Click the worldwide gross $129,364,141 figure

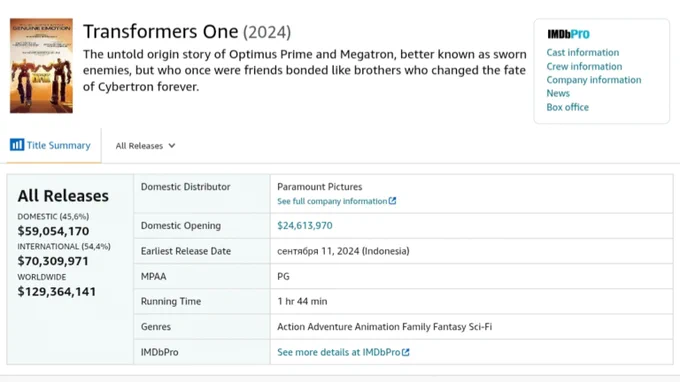tap(57, 291)
